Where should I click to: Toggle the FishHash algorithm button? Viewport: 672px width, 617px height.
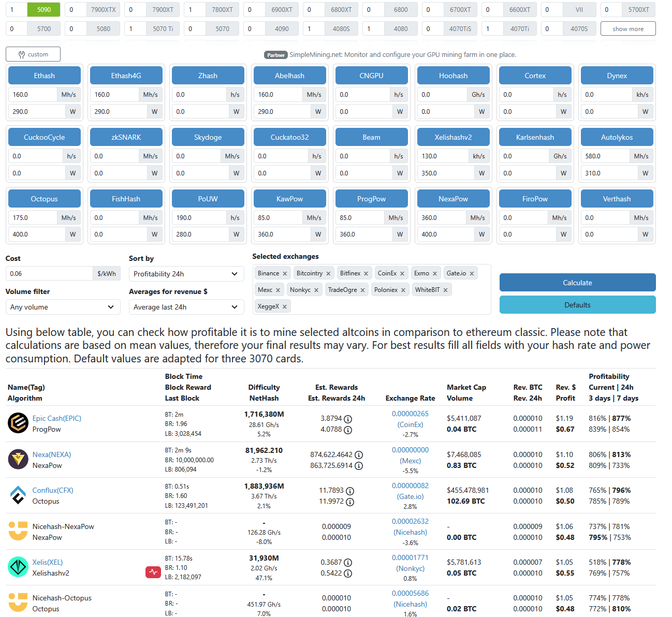[126, 199]
